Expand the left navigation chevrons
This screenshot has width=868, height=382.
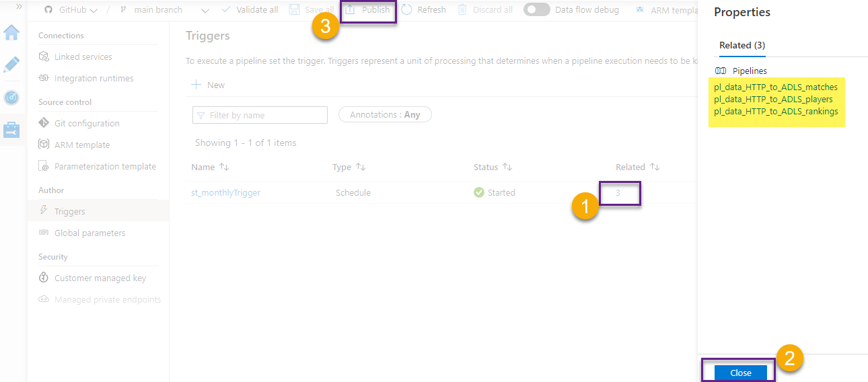19,5
